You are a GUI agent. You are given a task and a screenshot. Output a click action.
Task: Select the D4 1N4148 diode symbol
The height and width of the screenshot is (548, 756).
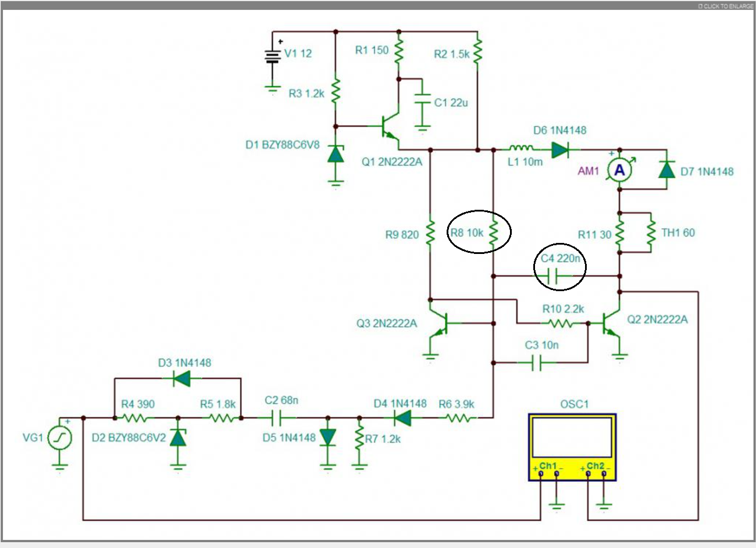tap(402, 417)
